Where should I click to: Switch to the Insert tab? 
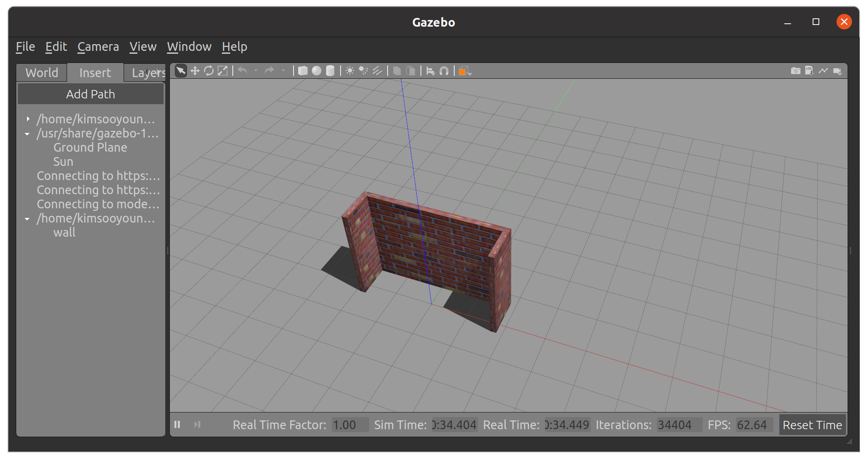coord(95,72)
